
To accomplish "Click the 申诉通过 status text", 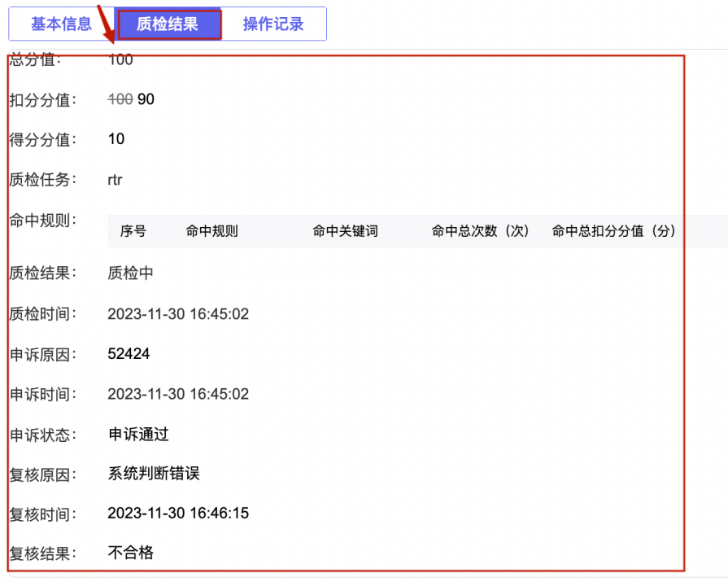I will point(138,434).
